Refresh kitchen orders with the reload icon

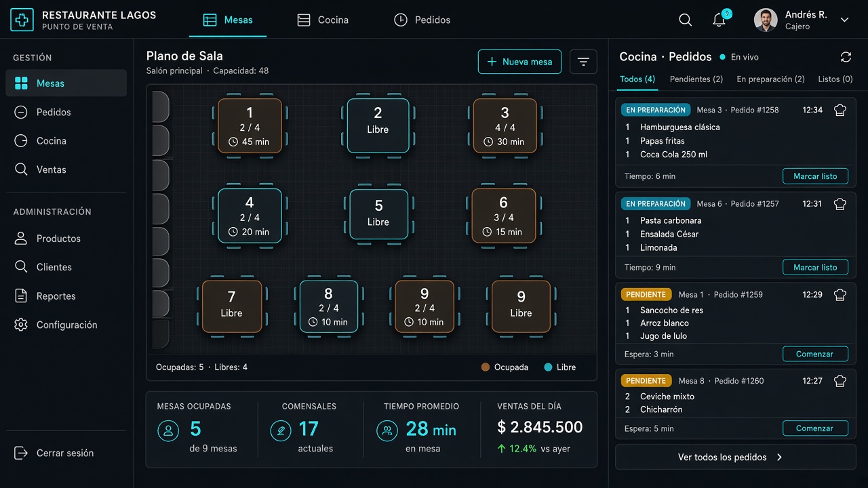(846, 57)
